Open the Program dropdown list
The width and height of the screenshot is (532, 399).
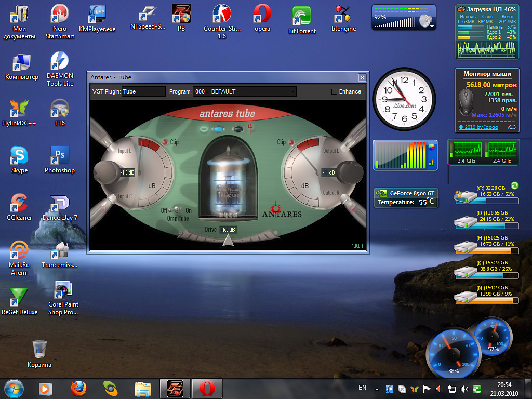coord(293,92)
